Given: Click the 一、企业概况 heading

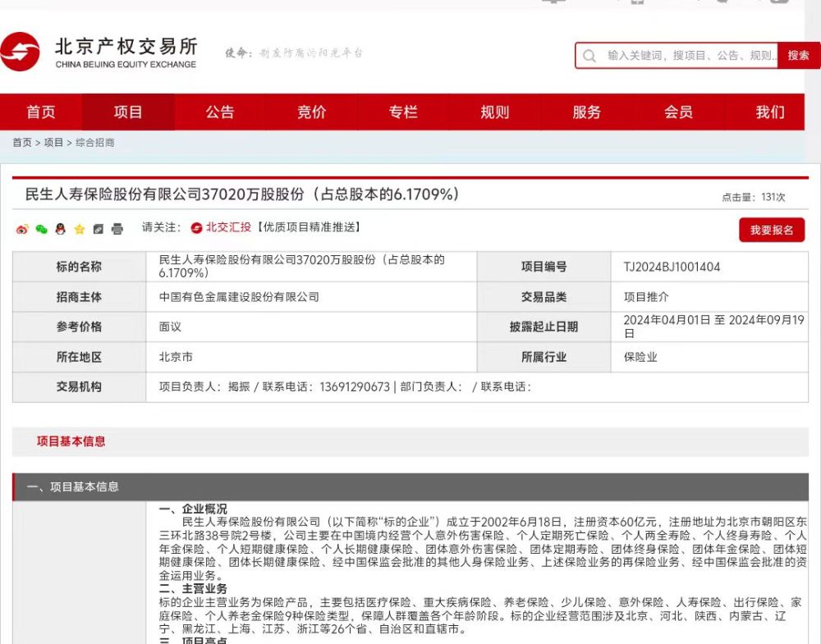Looking at the screenshot, I should [193, 509].
